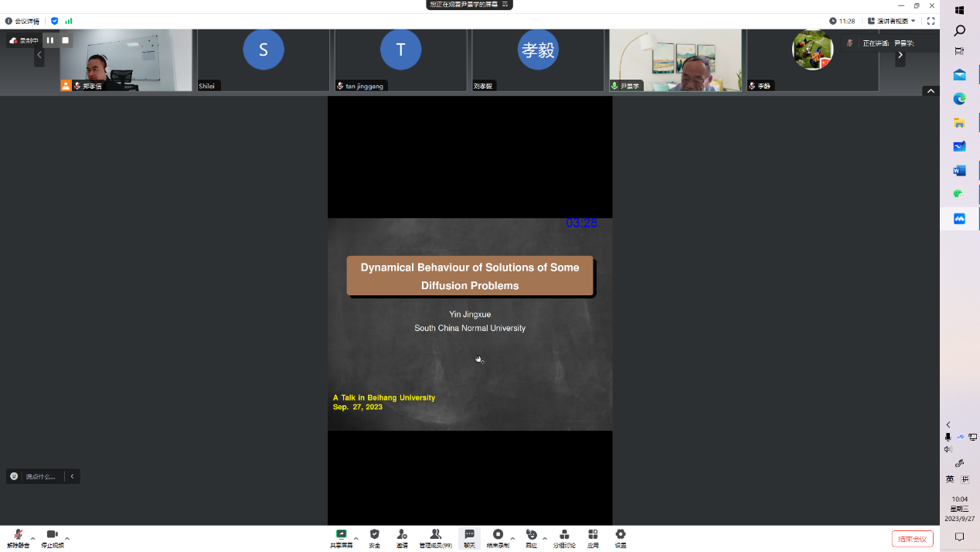Open the Chat panel
980x552 pixels.
click(x=469, y=537)
